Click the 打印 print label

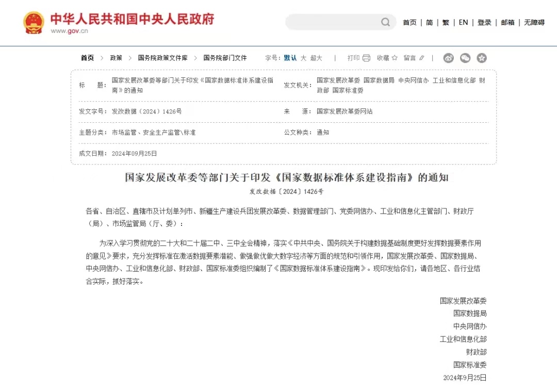pyautogui.click(x=353, y=58)
